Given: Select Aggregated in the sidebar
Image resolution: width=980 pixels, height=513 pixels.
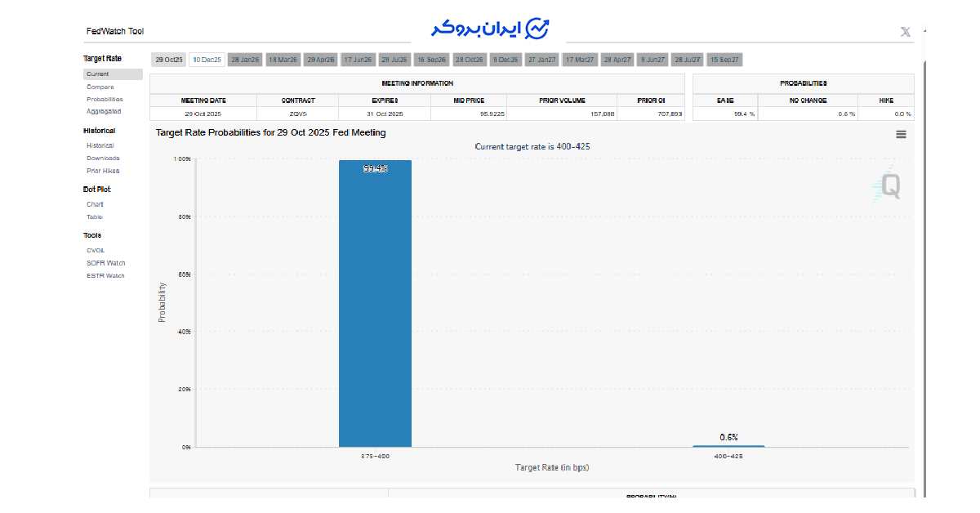Looking at the screenshot, I should click(104, 111).
